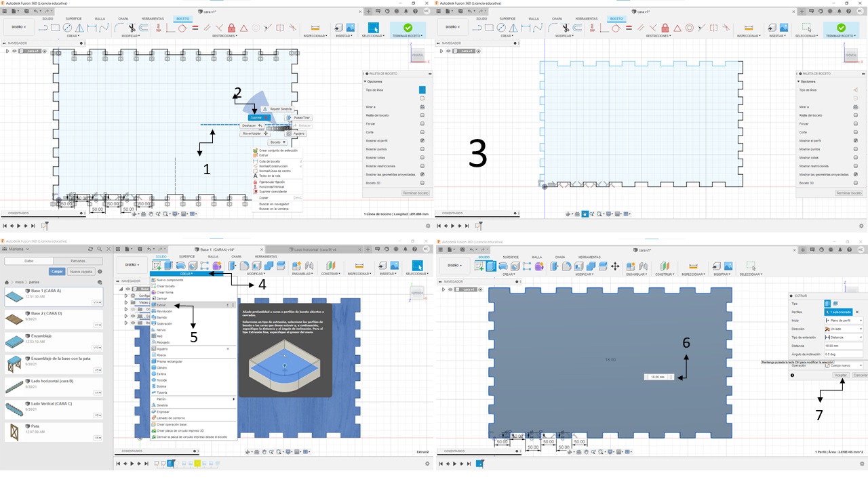This screenshot has height=488, width=868.
Task: Uncheck Mostrar el perfil in marking-menu window palette
Action: tap(422, 140)
